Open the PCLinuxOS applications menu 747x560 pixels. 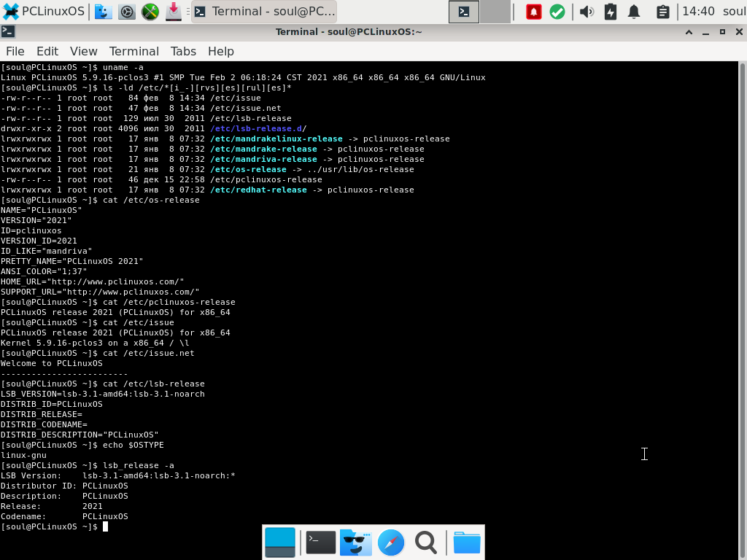[x=43, y=12]
